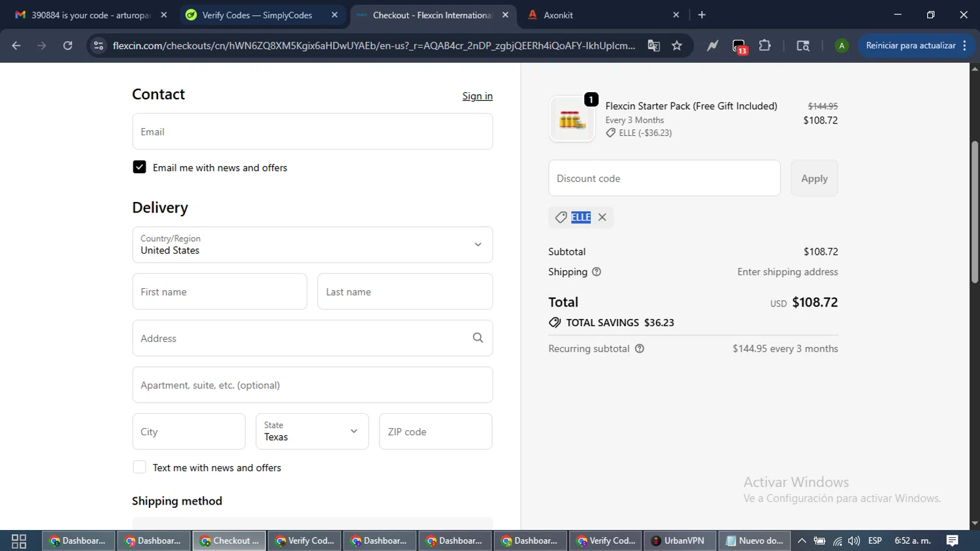Image resolution: width=980 pixels, height=551 pixels.
Task: Click the Every 3 Months text
Action: [x=634, y=120]
